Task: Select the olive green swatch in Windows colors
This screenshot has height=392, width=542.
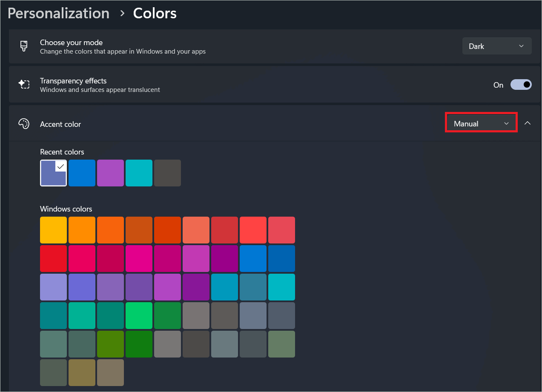Action: [x=110, y=344]
